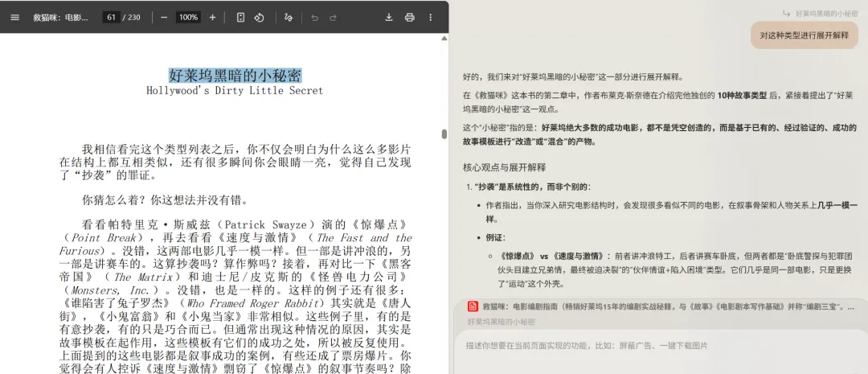
Task: Click the highlighted heading 好莱坞黑暗的小秘密
Action: coord(235,76)
